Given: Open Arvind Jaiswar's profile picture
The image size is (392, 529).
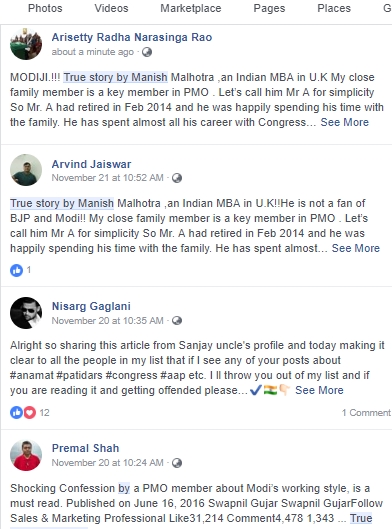Looking at the screenshot, I should click(26, 170).
